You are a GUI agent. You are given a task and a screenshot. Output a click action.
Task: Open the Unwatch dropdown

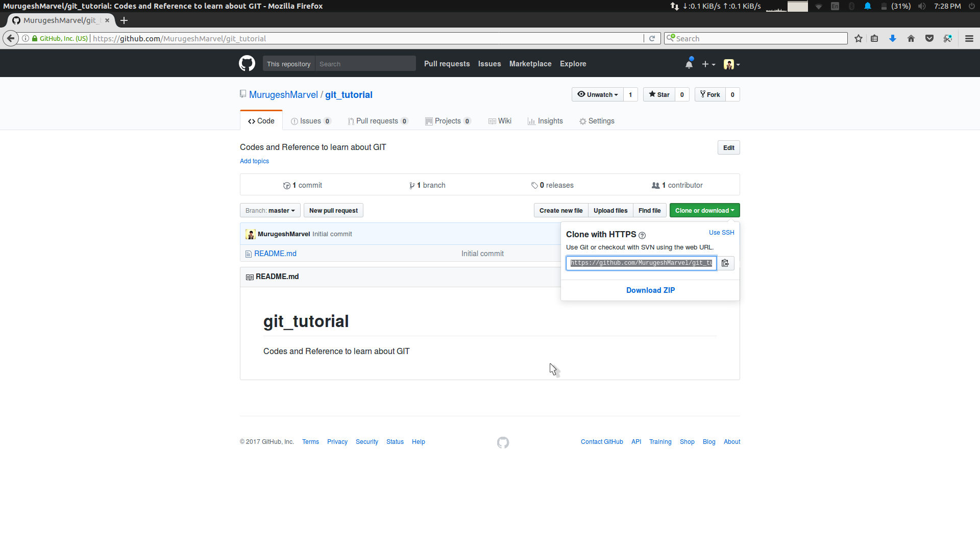(598, 94)
